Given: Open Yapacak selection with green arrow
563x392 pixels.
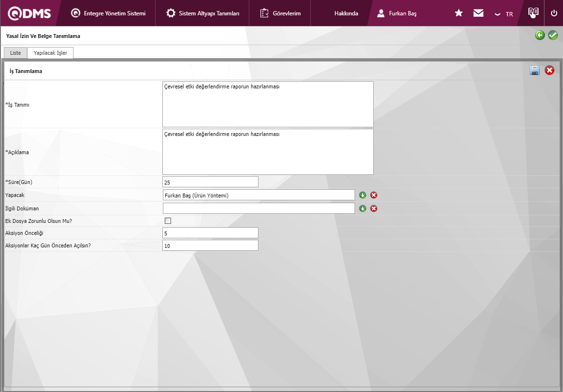Looking at the screenshot, I should (363, 195).
